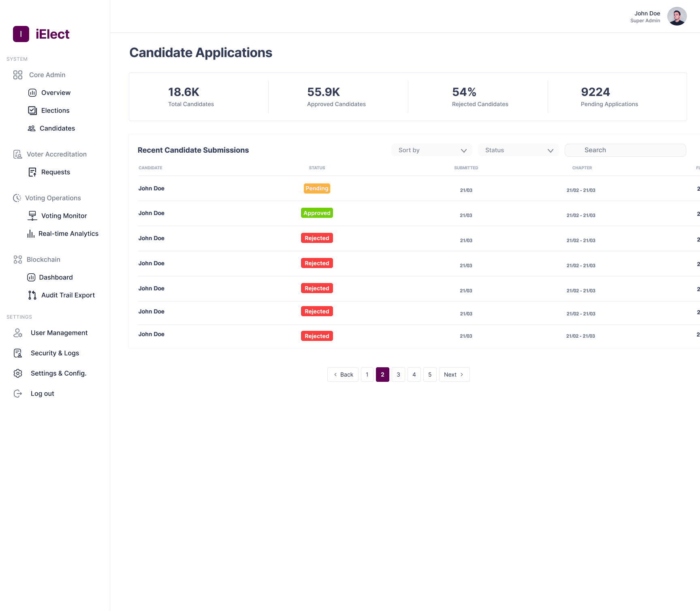Open the Overview menu item
Viewport: 700px width, 611px height.
tap(56, 93)
